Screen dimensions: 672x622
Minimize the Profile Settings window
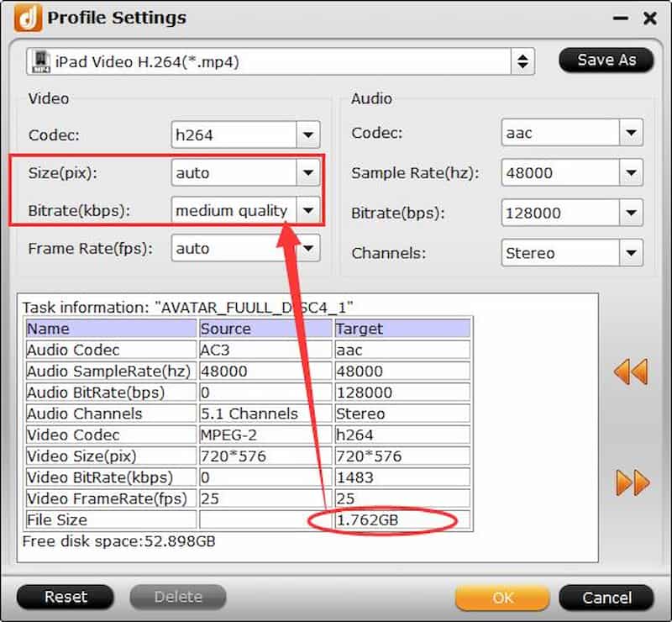click(x=620, y=18)
